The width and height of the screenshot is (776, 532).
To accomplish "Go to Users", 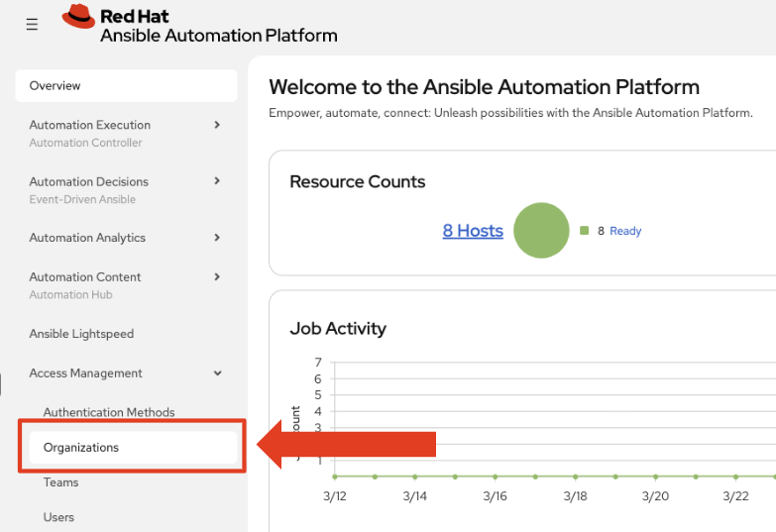I will (x=58, y=517).
